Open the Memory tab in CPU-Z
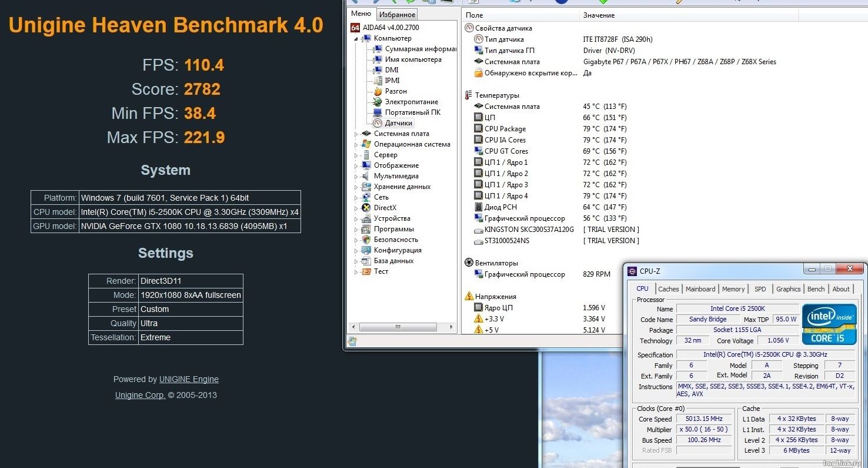868x468 pixels. pyautogui.click(x=733, y=289)
